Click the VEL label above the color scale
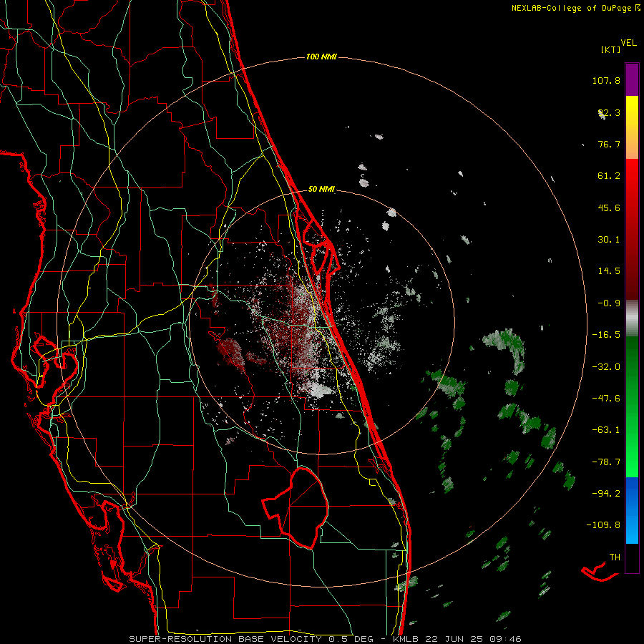 pyautogui.click(x=628, y=43)
